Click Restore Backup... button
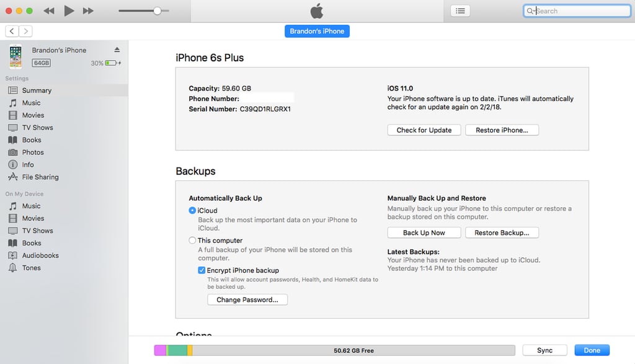The image size is (635, 364). tap(502, 233)
